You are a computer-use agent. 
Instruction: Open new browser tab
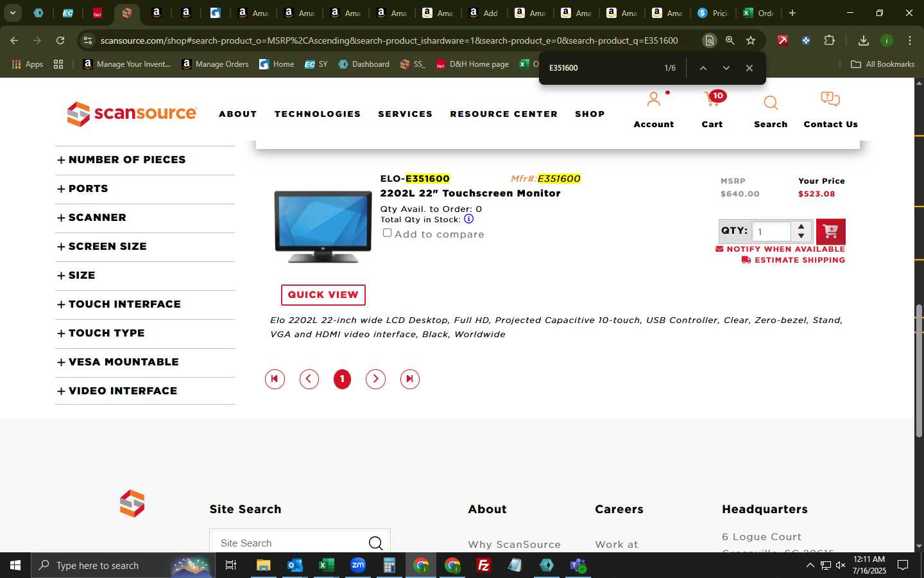[x=792, y=13]
